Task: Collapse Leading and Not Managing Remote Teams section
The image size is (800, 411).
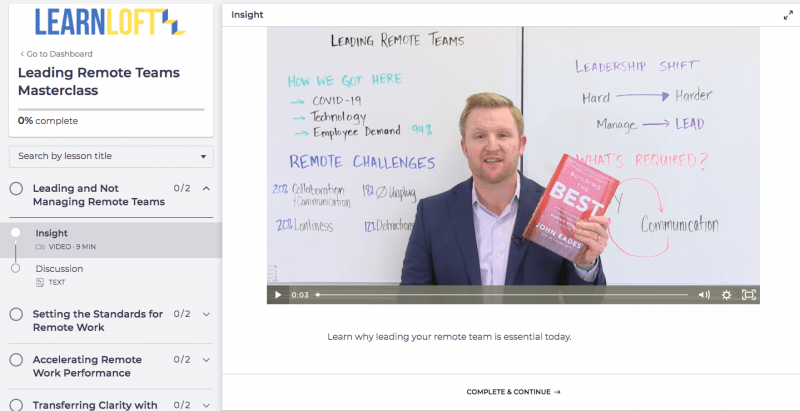Action: coord(206,189)
